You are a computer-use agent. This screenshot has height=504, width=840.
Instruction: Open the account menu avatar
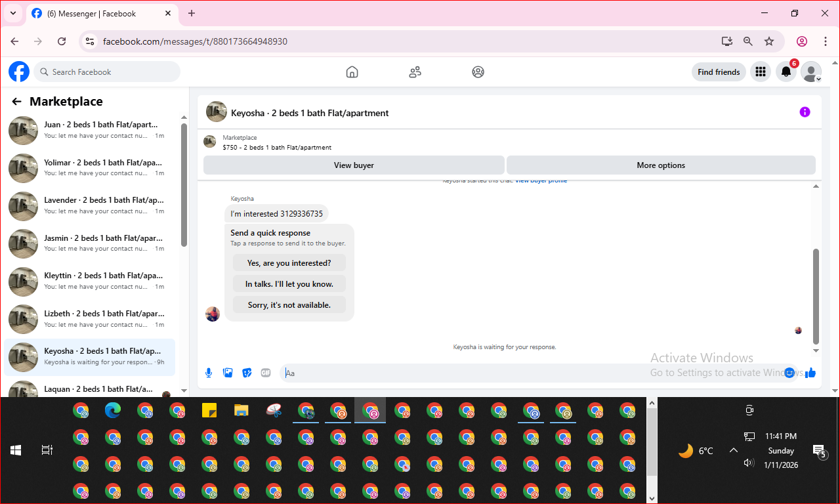[x=812, y=72]
